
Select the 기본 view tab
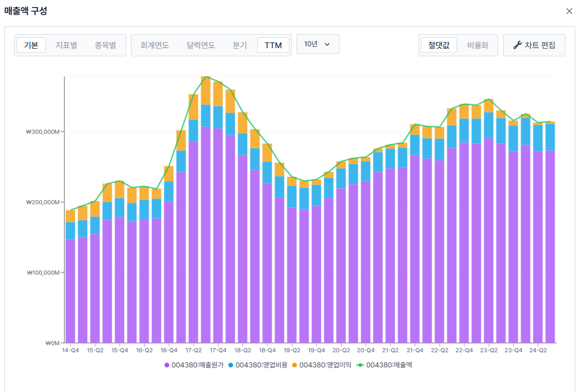click(31, 45)
